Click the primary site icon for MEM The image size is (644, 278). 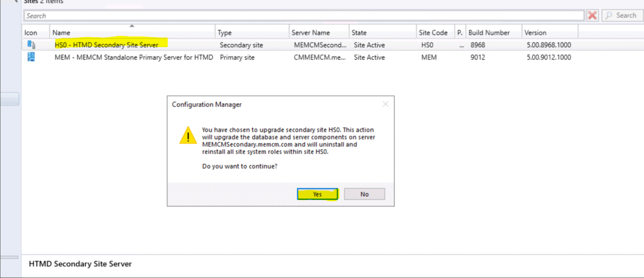(31, 57)
